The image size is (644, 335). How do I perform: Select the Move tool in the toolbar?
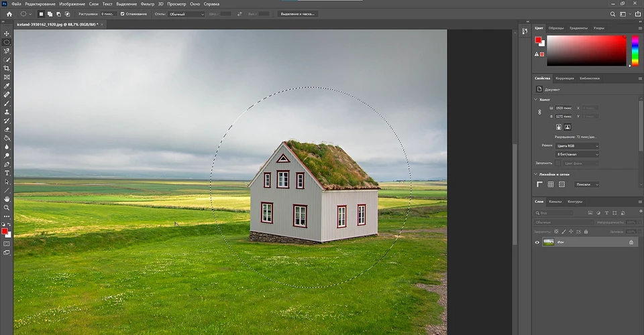pos(7,33)
